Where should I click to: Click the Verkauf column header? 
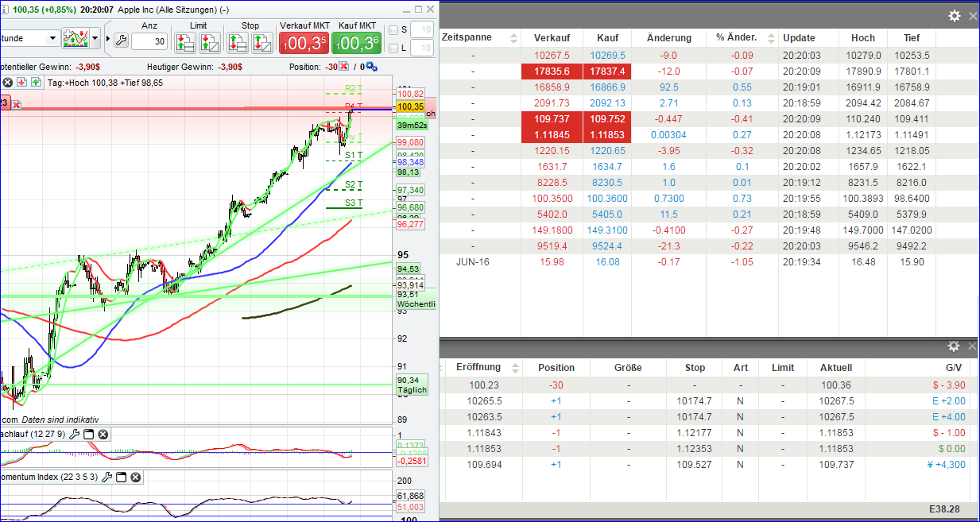pos(552,37)
